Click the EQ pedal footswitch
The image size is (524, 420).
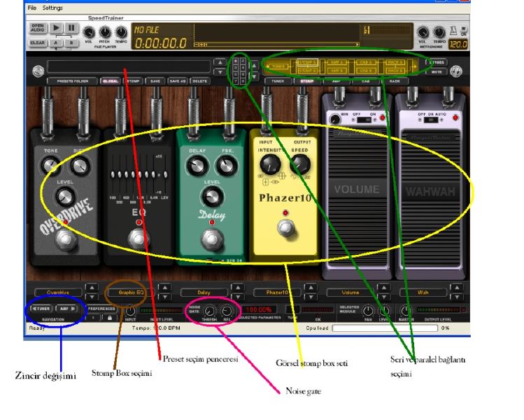pyautogui.click(x=137, y=241)
